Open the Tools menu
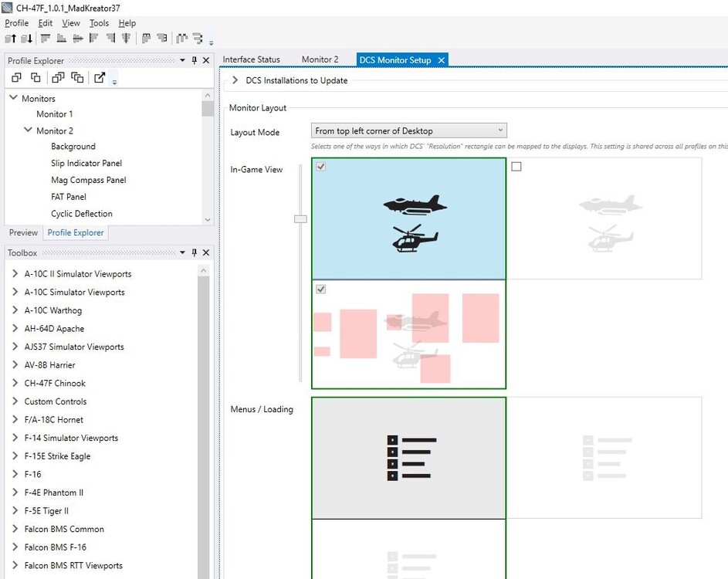The height and width of the screenshot is (579, 728). point(99,22)
